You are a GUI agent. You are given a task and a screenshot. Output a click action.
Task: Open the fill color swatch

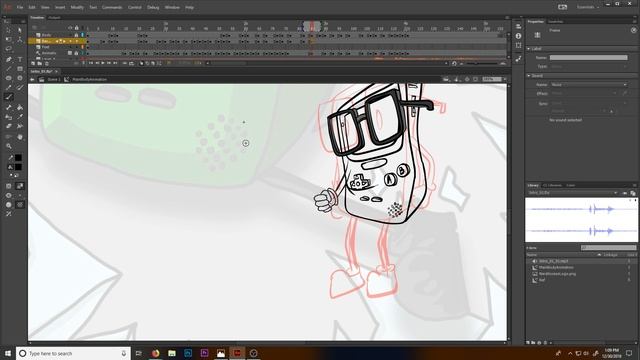click(18, 167)
